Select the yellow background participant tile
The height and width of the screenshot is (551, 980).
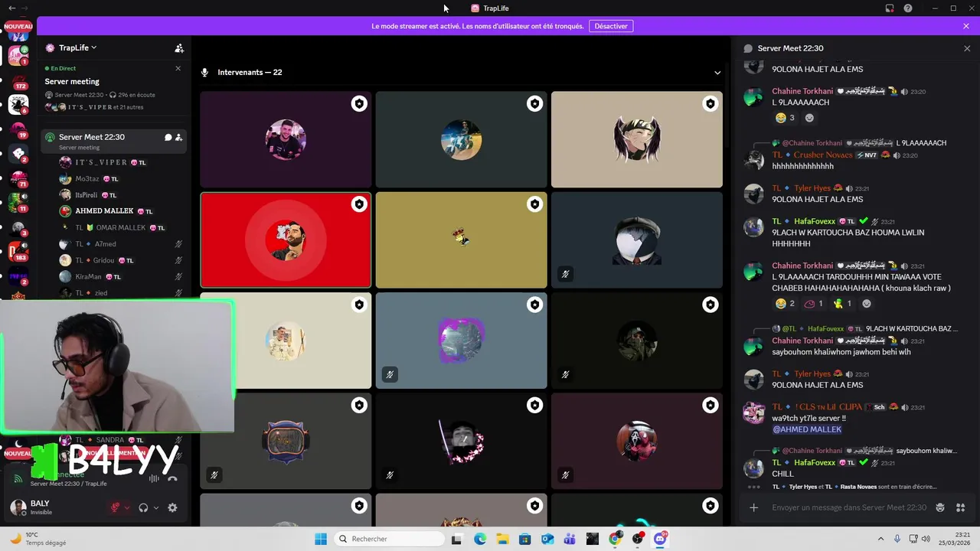point(461,240)
